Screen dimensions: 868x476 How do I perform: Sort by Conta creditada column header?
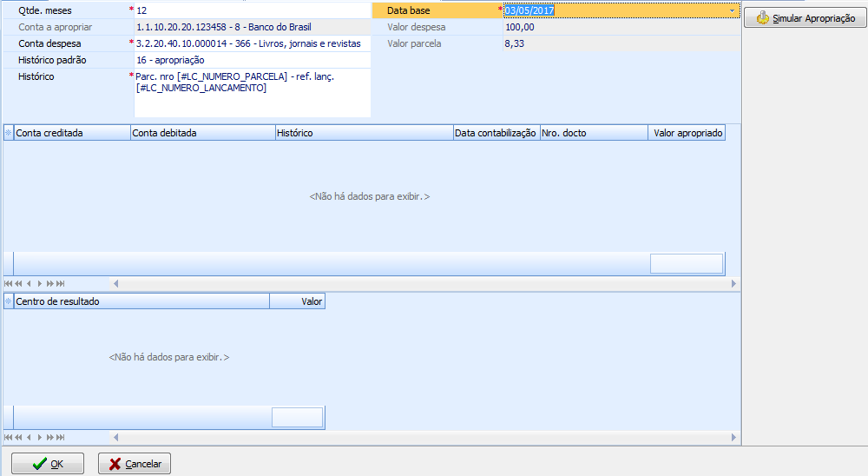coord(72,133)
